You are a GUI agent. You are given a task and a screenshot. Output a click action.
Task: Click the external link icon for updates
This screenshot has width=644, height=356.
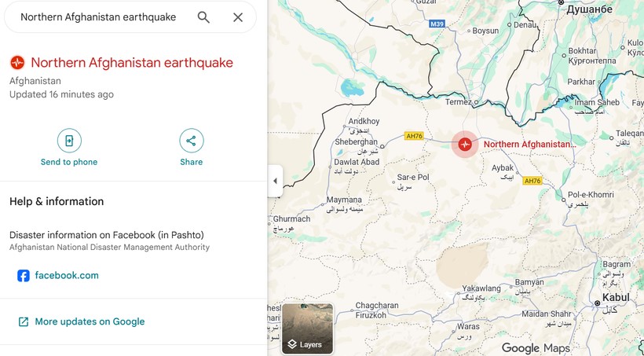(x=24, y=321)
